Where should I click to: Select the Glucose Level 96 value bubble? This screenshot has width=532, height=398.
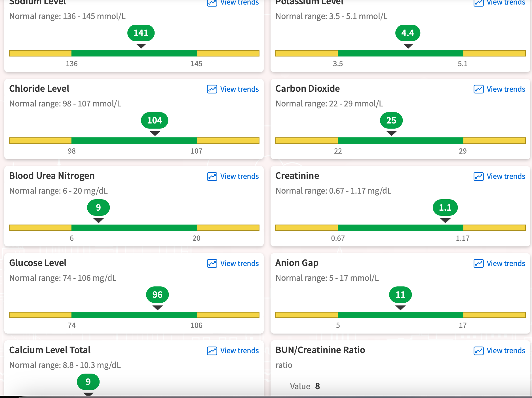[x=157, y=295]
